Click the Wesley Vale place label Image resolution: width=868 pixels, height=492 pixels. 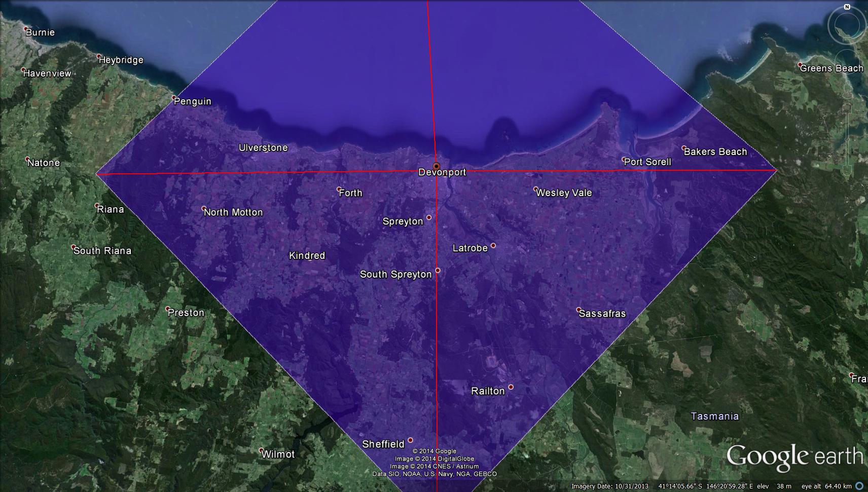(x=564, y=193)
